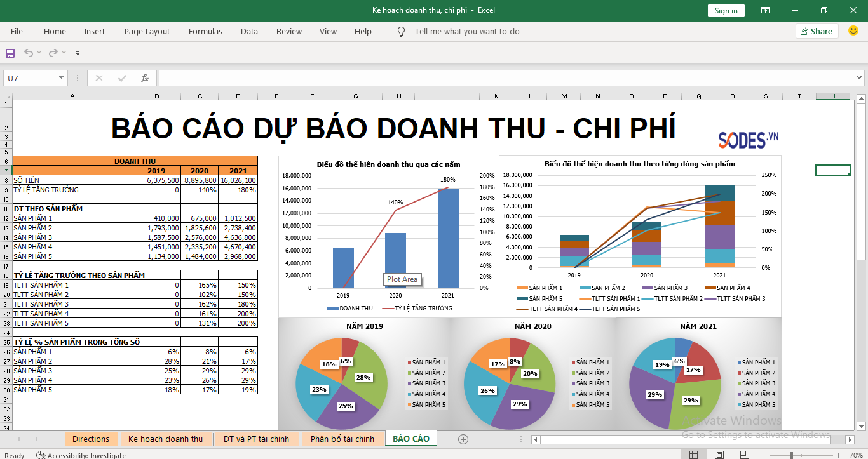
Task: Select the SỐ TIỀN row label cell
Action: click(x=72, y=180)
